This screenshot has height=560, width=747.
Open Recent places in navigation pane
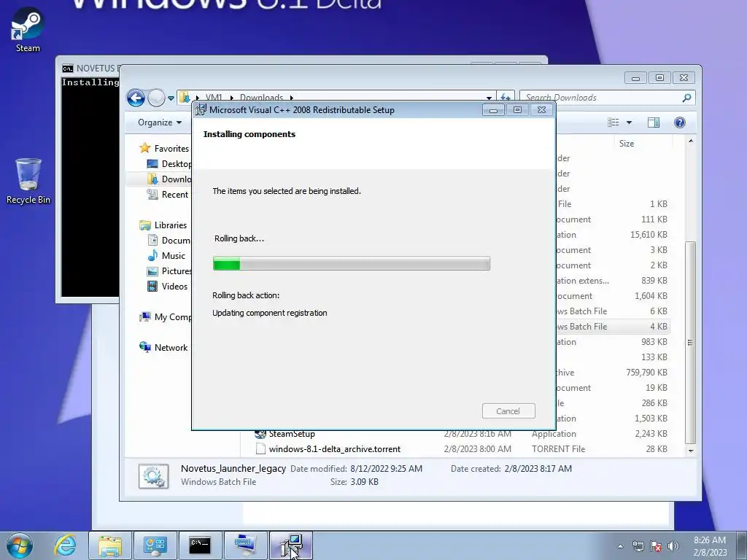point(168,194)
